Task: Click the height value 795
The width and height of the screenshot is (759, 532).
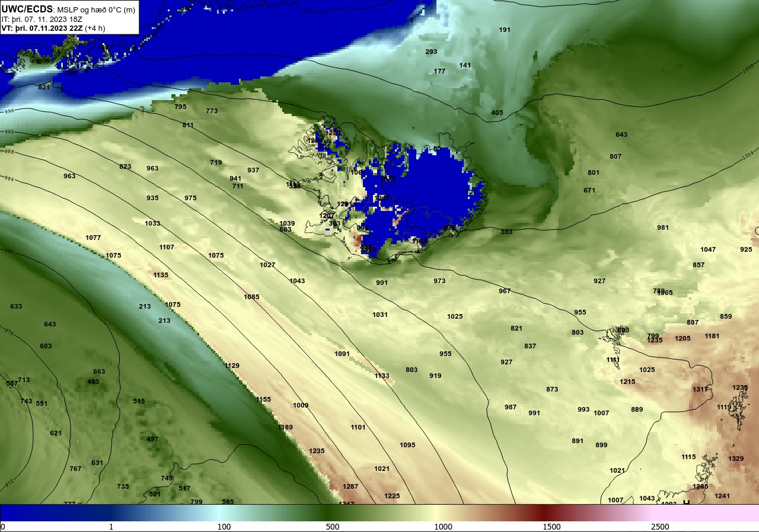Action: pyautogui.click(x=180, y=107)
